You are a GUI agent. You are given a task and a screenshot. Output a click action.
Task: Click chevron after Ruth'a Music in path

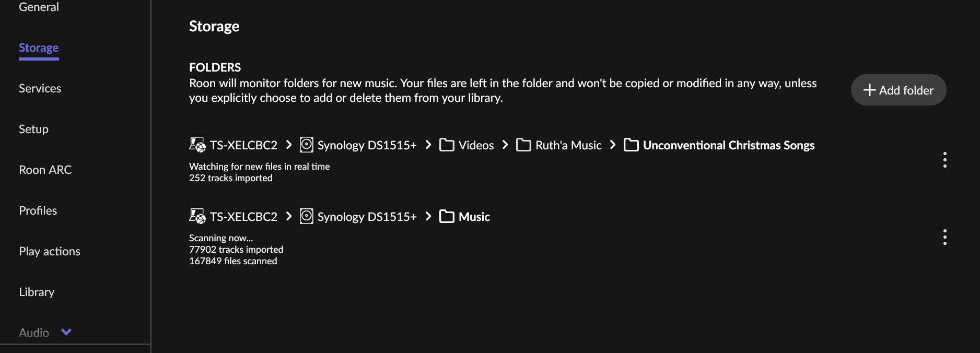[x=613, y=145]
